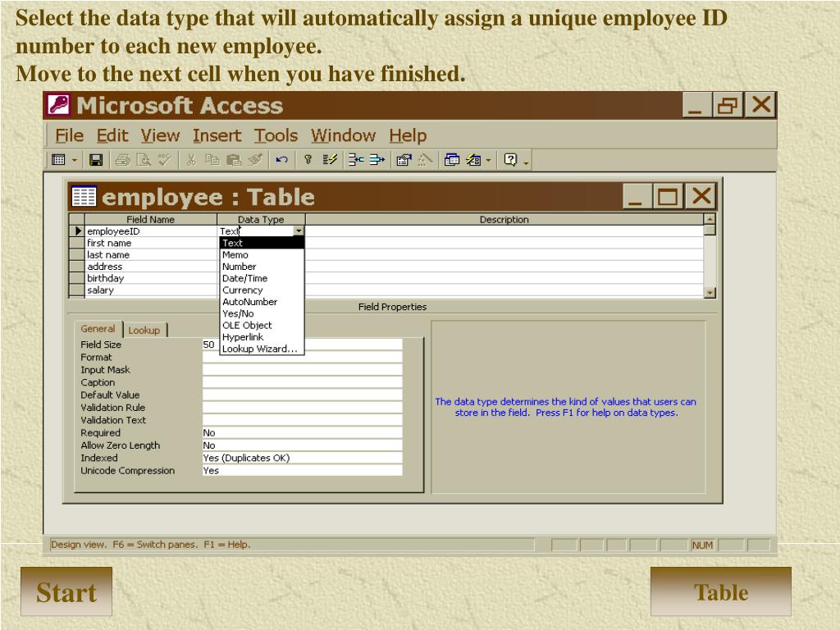This screenshot has height=630, width=840.
Task: Click the Required property value
Action: point(302,432)
